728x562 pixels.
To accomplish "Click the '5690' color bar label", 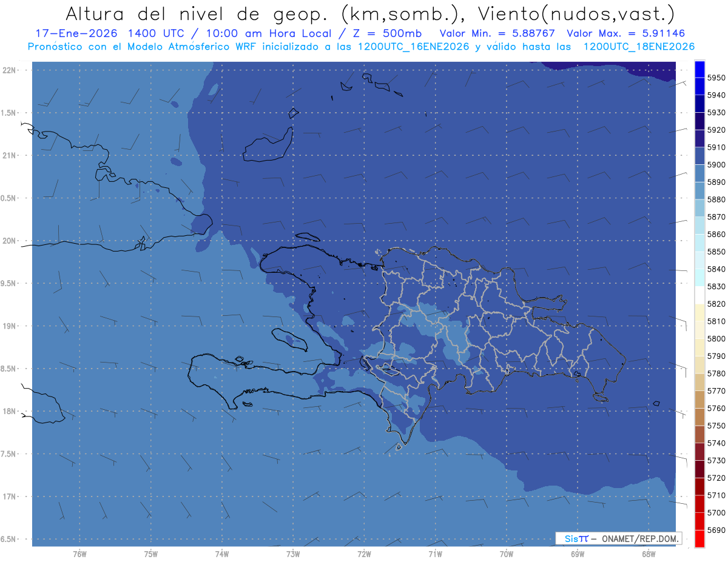I will coord(716,530).
